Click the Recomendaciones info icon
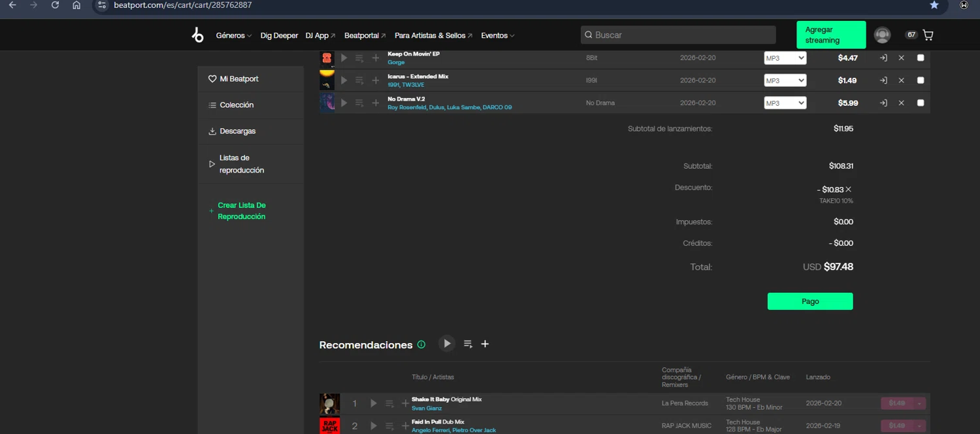 421,344
